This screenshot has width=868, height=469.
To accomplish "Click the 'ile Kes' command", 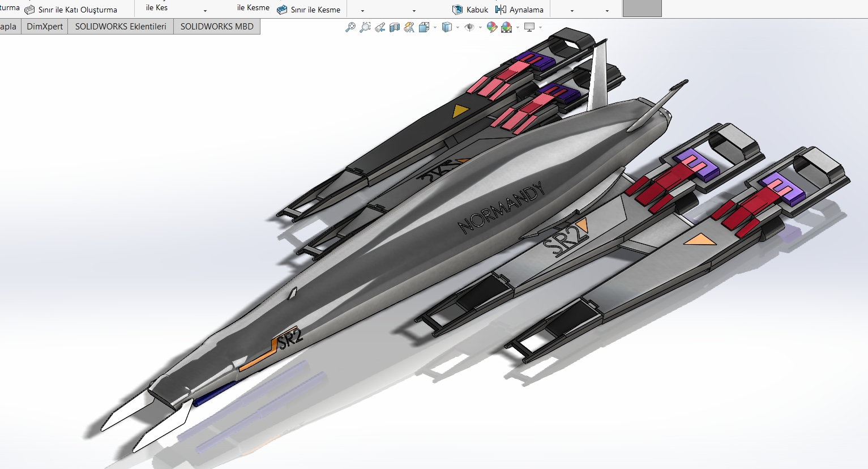I will 157,7.
